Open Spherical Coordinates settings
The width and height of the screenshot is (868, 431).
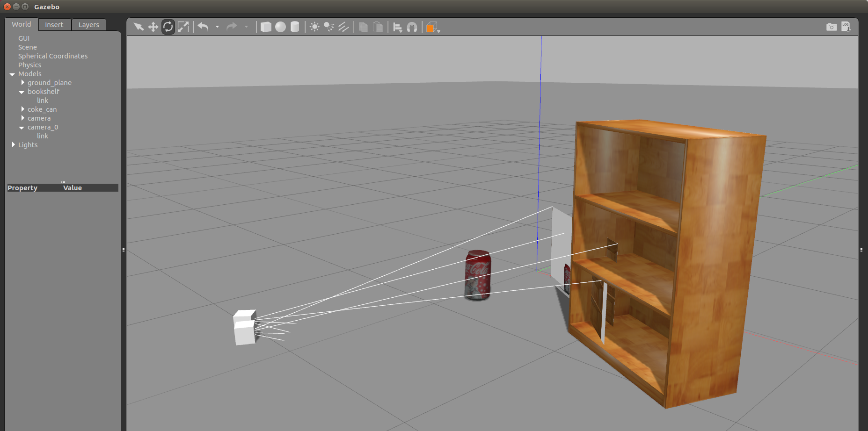click(x=52, y=56)
